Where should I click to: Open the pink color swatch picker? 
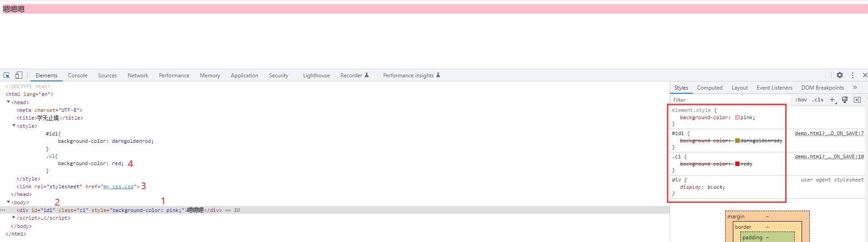point(737,117)
